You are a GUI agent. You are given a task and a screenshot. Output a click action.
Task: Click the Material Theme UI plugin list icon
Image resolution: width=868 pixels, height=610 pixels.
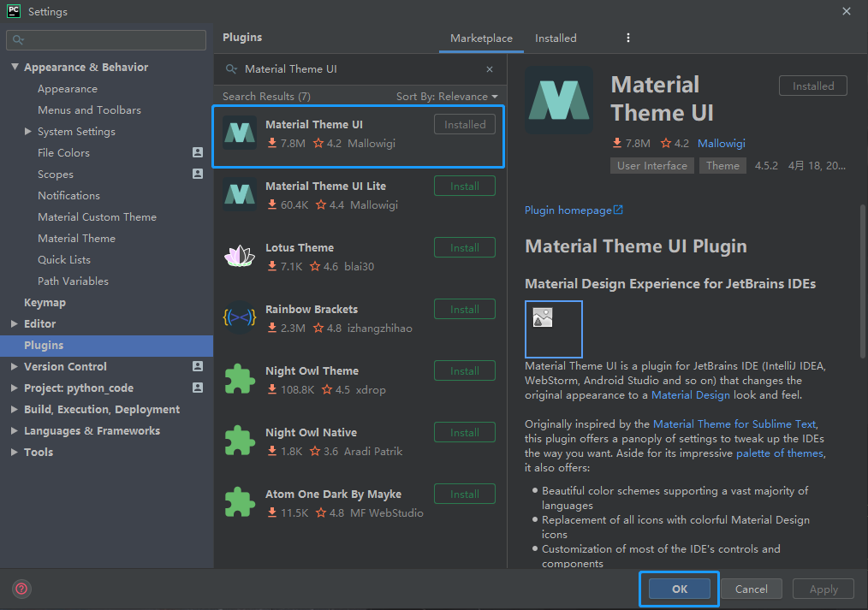[x=240, y=133]
